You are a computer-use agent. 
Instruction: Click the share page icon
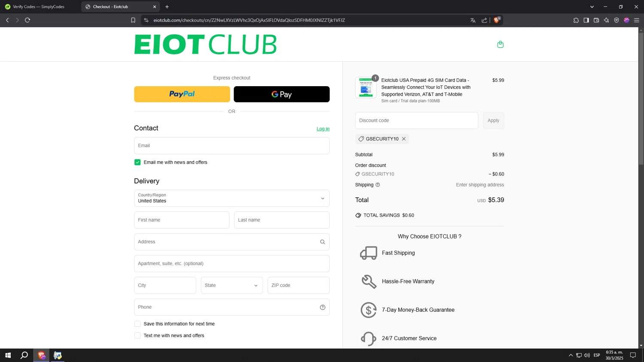click(x=484, y=20)
